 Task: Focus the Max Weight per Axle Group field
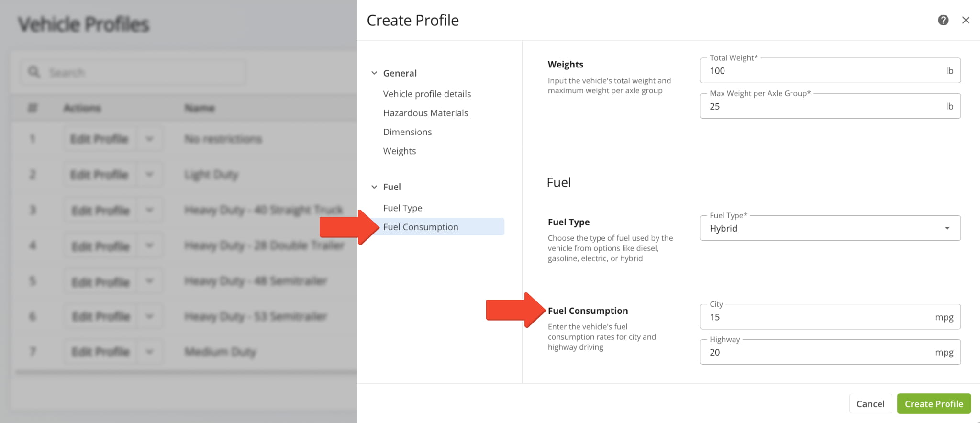(830, 106)
